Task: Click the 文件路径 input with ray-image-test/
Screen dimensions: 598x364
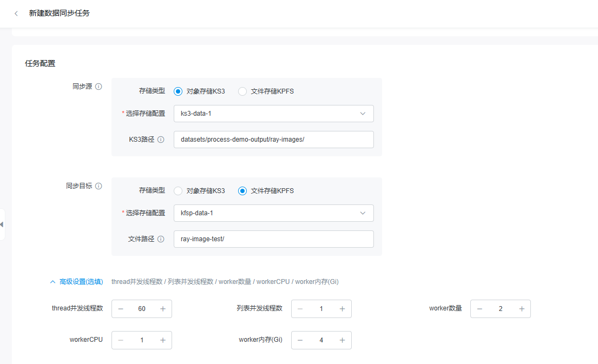Action: click(x=273, y=239)
